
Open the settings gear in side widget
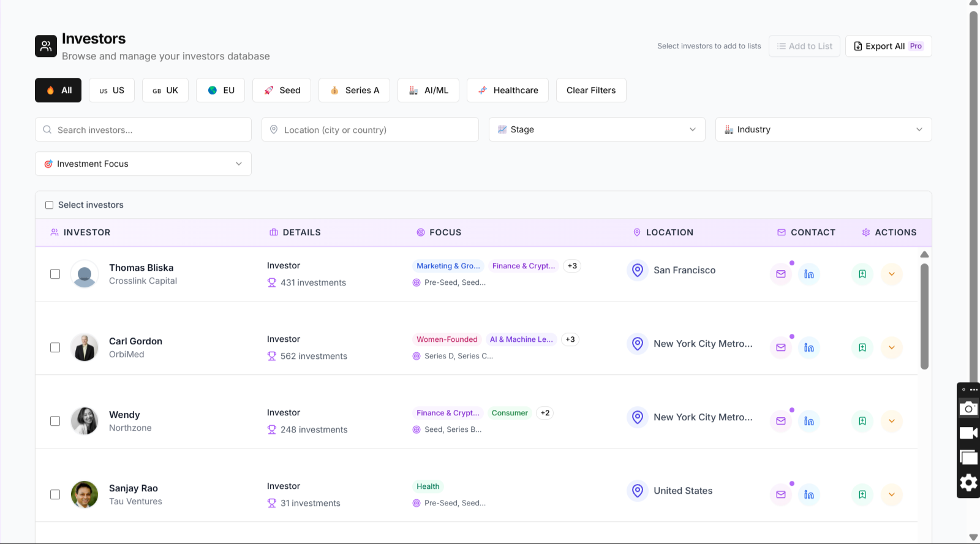point(968,483)
